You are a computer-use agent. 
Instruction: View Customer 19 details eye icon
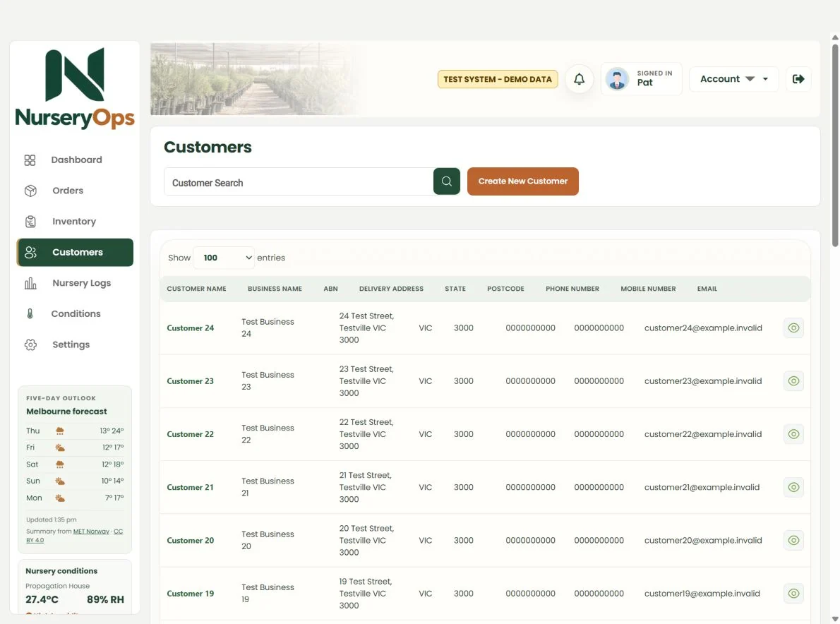click(793, 593)
